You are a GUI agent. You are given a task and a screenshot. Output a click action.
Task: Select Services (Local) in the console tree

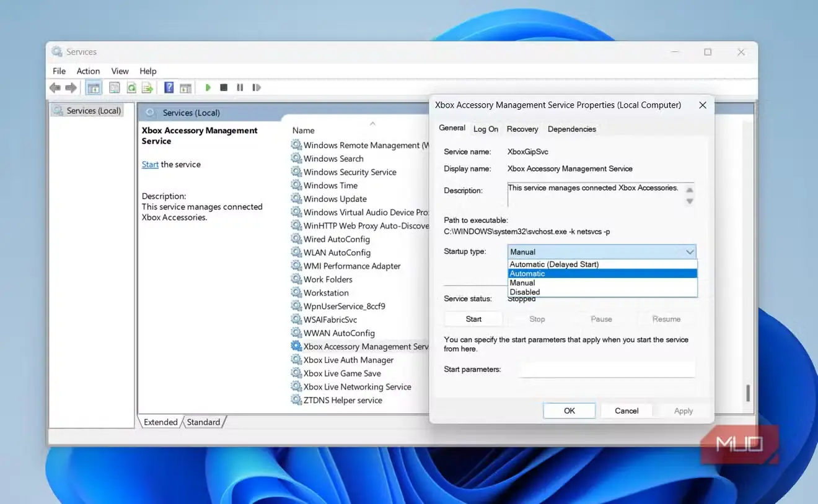click(87, 111)
